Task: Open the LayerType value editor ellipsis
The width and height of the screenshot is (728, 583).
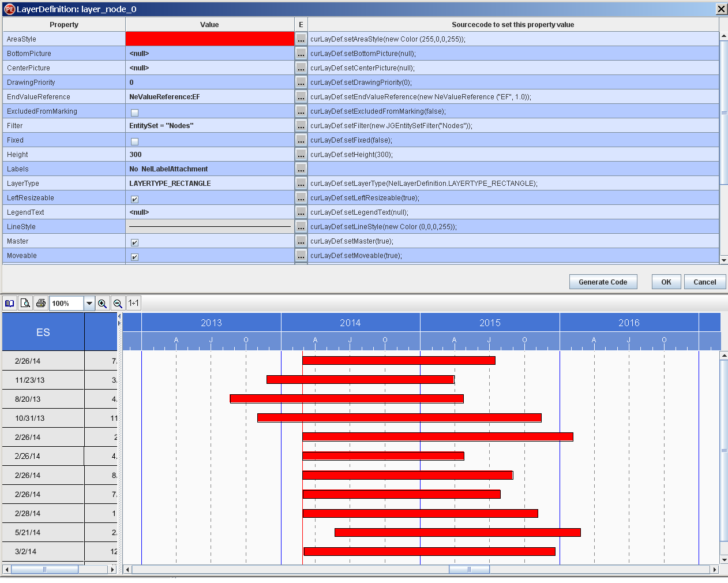Action: click(x=301, y=183)
